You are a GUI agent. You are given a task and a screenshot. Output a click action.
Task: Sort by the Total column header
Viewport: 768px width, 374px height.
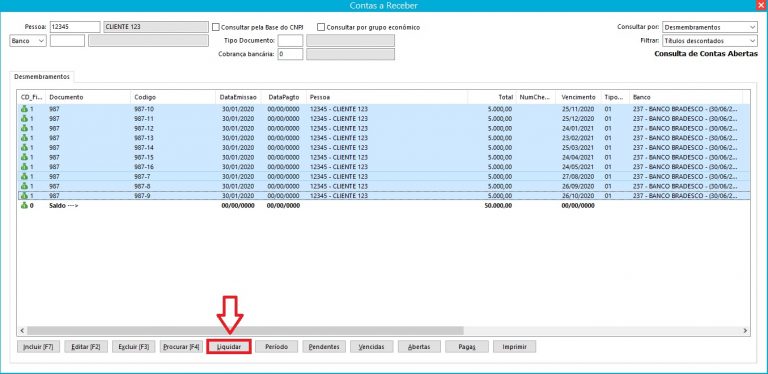pyautogui.click(x=492, y=97)
